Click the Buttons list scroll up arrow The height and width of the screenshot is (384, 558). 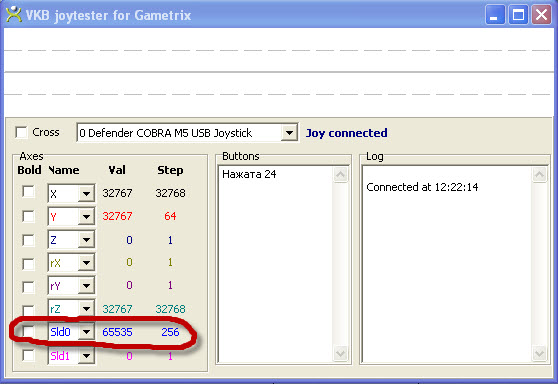tap(341, 175)
